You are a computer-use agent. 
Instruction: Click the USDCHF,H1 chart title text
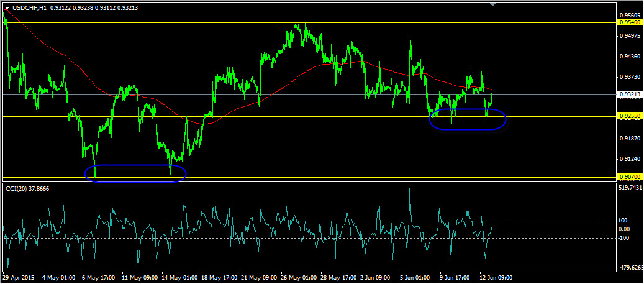click(x=29, y=8)
